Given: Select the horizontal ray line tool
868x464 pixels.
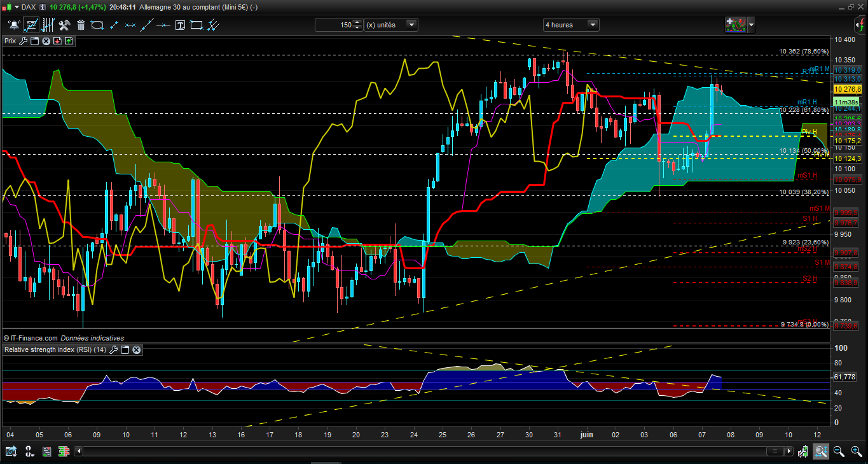Looking at the screenshot, I should point(163,25).
